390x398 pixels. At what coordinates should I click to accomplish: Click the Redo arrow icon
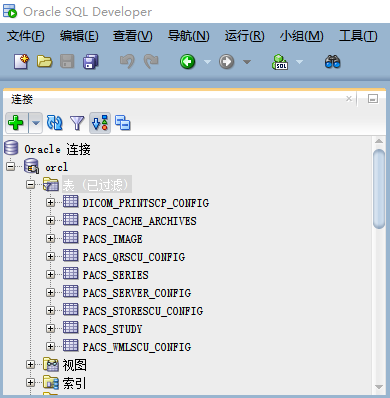[x=151, y=62]
